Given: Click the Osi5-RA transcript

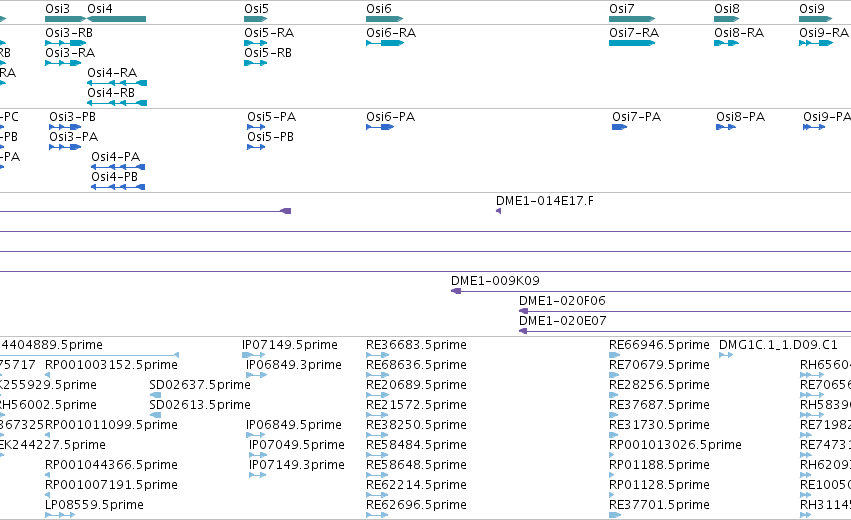Looking at the screenshot, I should pos(256,43).
